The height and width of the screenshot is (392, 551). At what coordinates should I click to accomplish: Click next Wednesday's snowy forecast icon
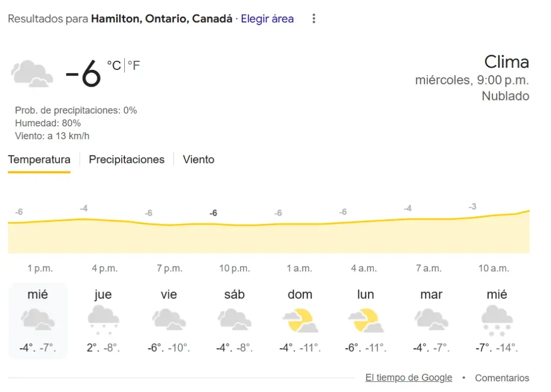[497, 319]
